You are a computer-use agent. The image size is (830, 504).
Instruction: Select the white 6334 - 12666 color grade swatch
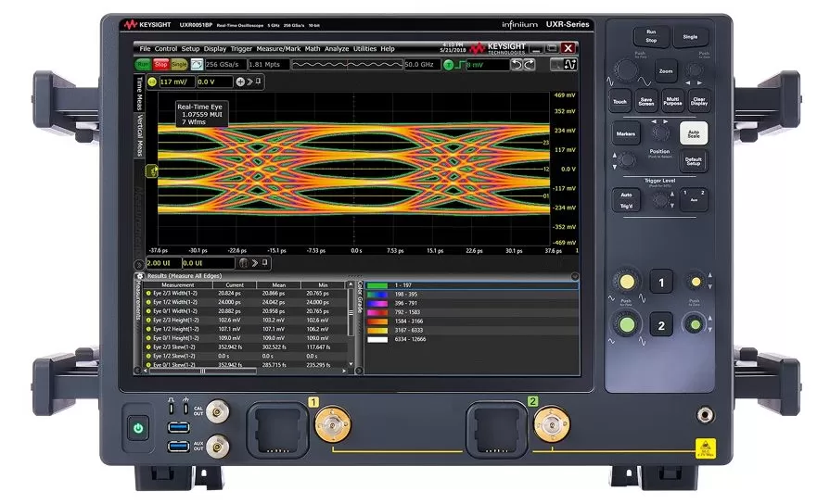click(x=377, y=339)
